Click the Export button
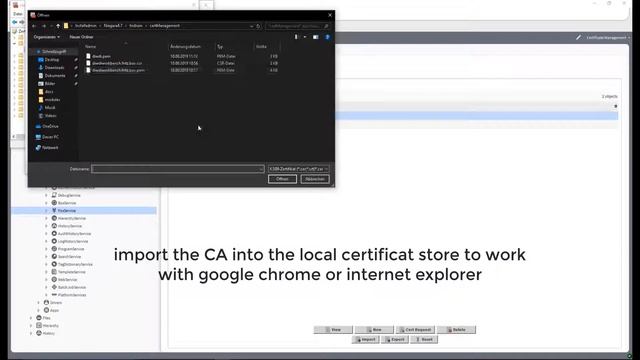640x360 pixels. (395, 339)
